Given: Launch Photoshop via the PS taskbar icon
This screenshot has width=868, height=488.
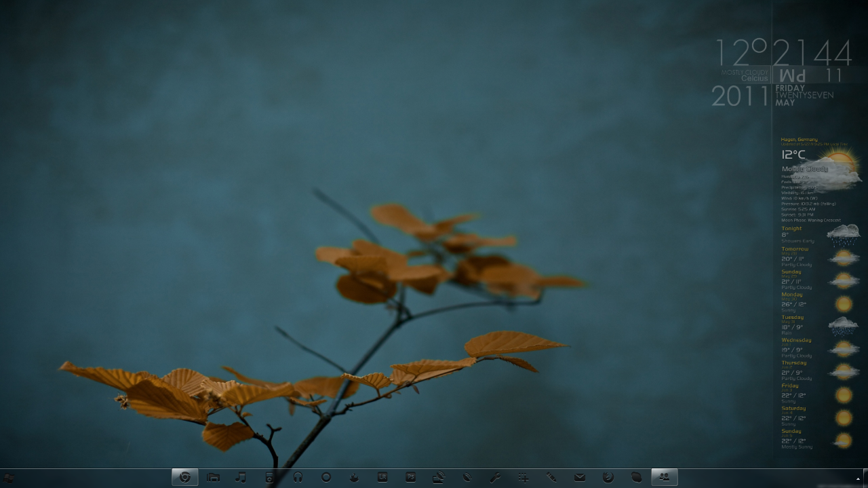Looking at the screenshot, I should click(x=410, y=477).
